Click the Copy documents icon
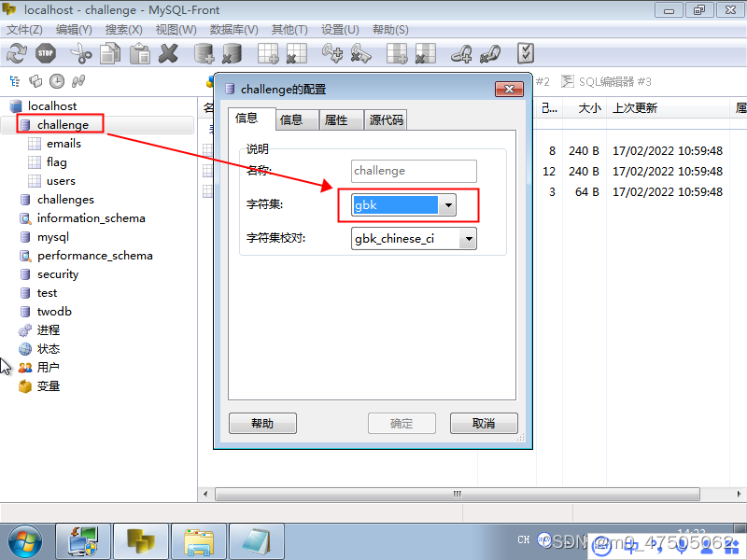 [x=110, y=53]
